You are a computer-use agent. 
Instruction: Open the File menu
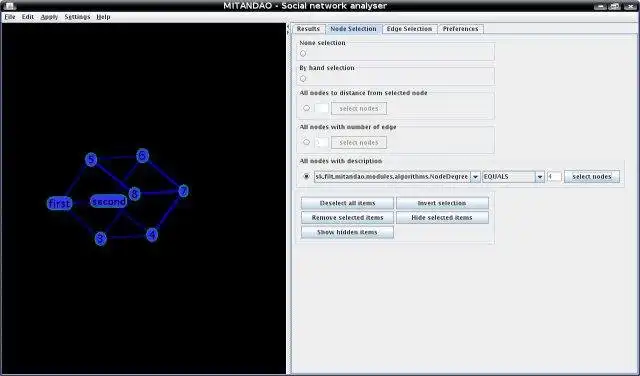pyautogui.click(x=10, y=17)
